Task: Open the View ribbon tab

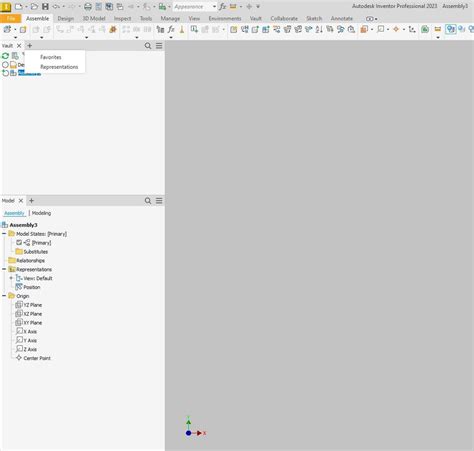Action: [x=194, y=18]
